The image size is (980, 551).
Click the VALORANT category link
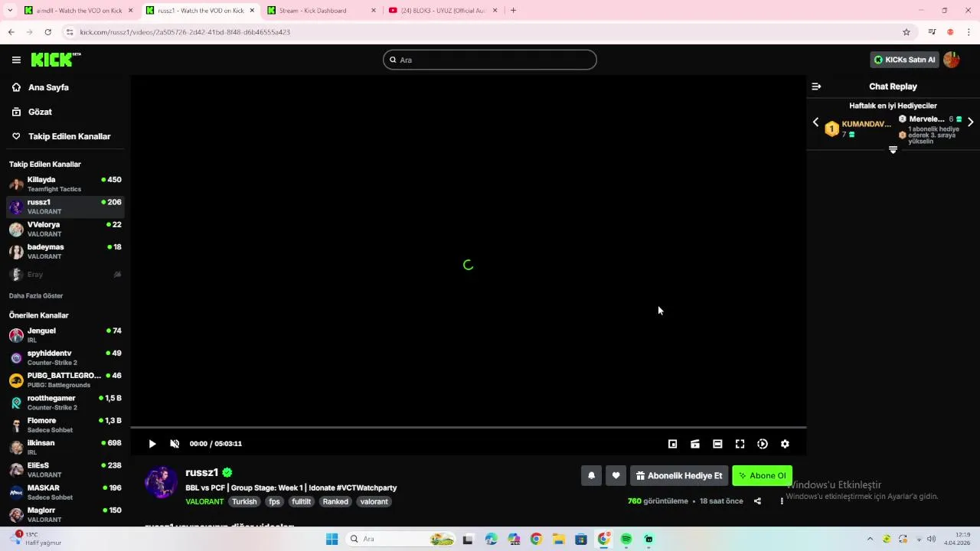click(204, 501)
